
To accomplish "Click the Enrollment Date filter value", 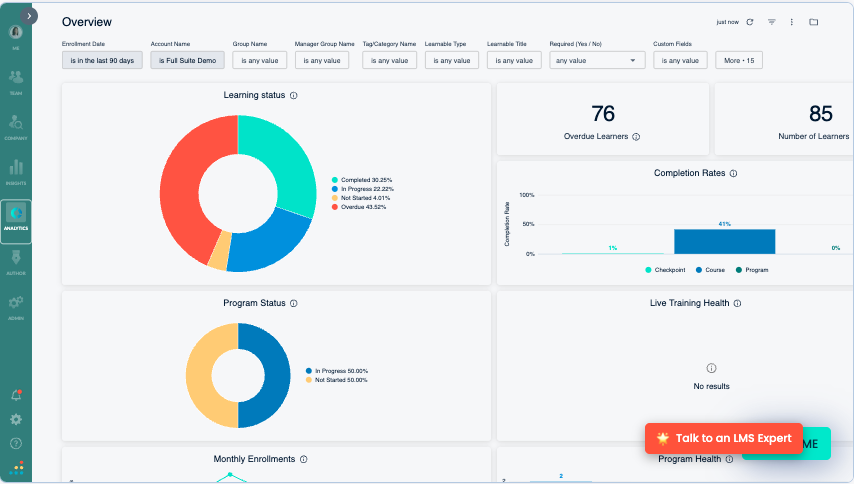I will click(x=103, y=61).
